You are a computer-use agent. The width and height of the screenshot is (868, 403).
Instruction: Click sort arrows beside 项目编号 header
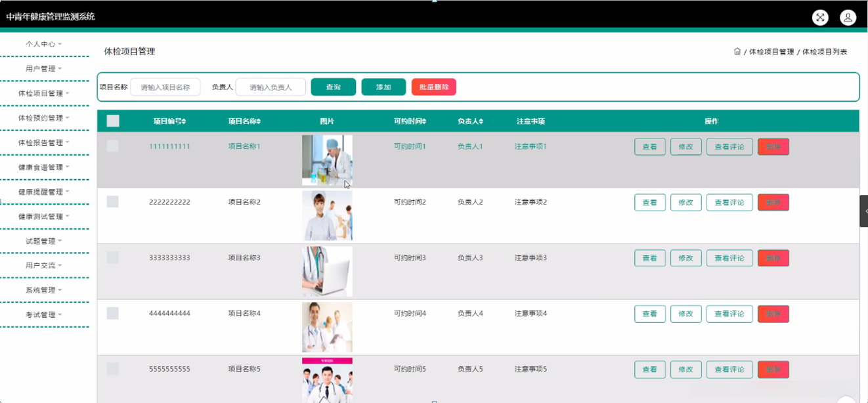[x=184, y=121]
